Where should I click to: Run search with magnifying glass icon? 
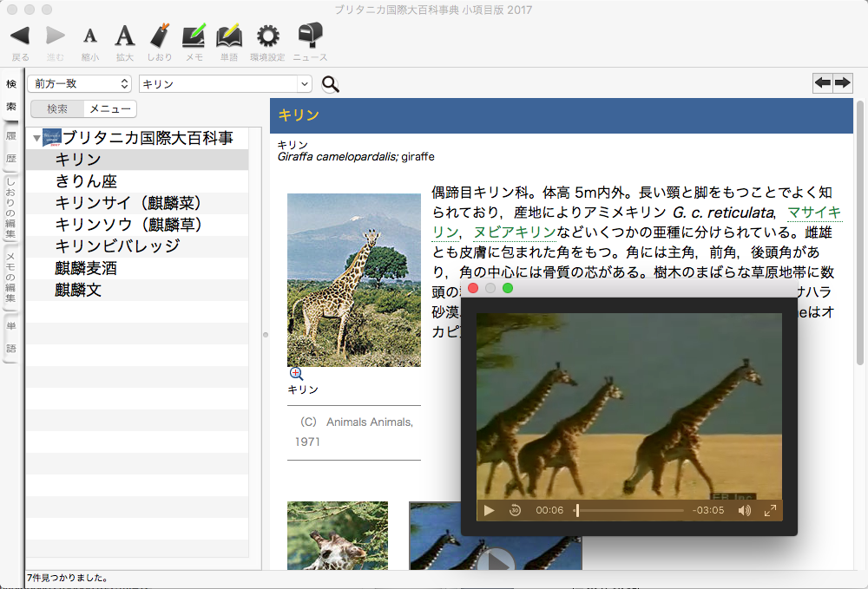(330, 84)
